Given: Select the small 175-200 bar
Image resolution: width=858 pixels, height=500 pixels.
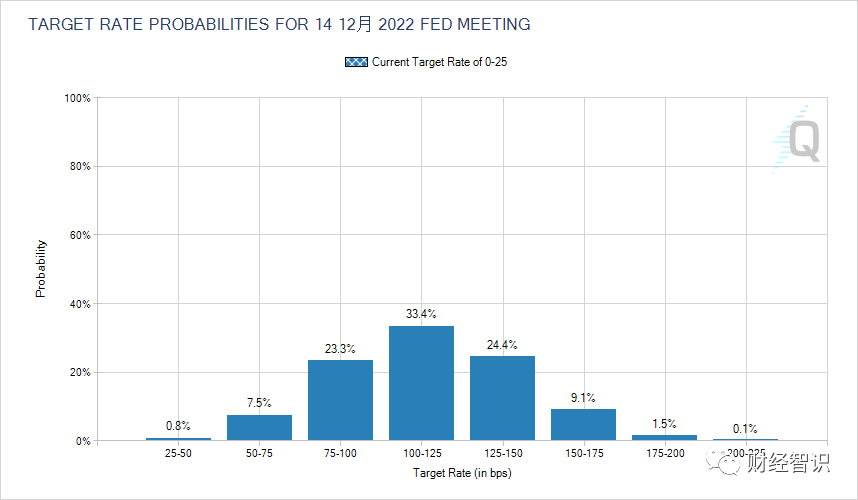Looking at the screenshot, I should pos(664,437).
